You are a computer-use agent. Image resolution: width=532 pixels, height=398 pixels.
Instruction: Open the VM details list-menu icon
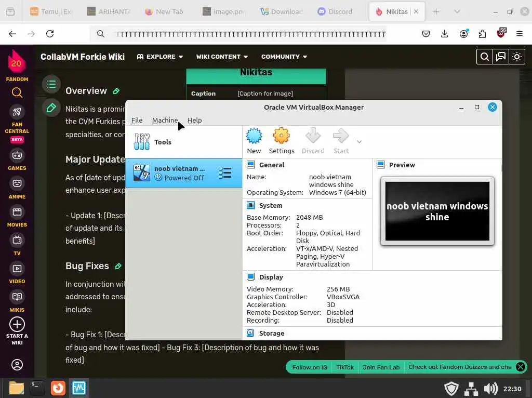click(x=224, y=173)
